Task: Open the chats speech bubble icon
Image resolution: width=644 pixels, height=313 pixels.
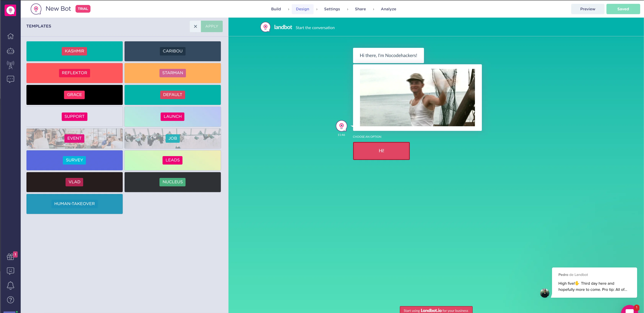Action: [10, 79]
